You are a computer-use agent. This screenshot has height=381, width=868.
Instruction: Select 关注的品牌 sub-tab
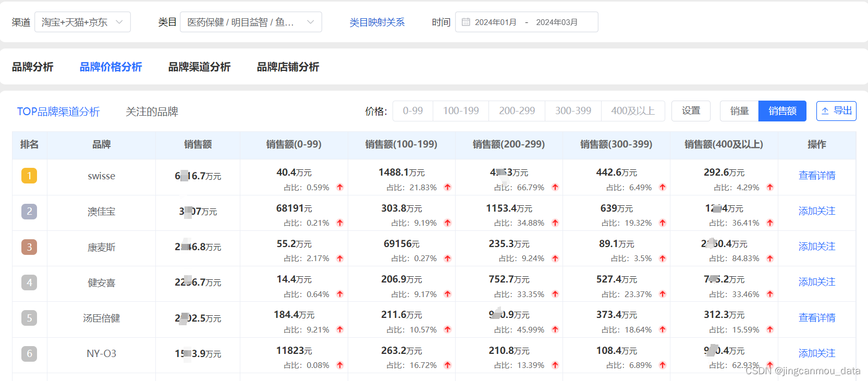152,112
